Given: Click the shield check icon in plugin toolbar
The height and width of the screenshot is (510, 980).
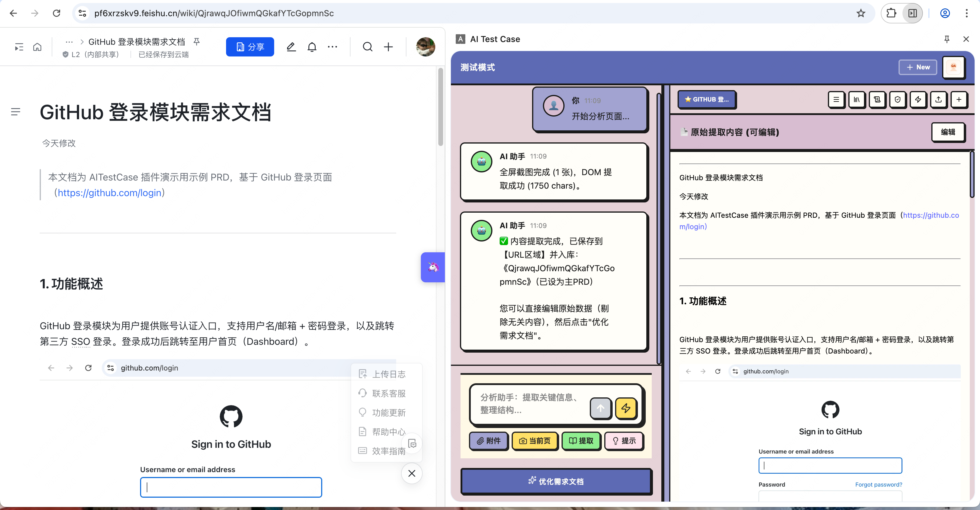Looking at the screenshot, I should (897, 100).
